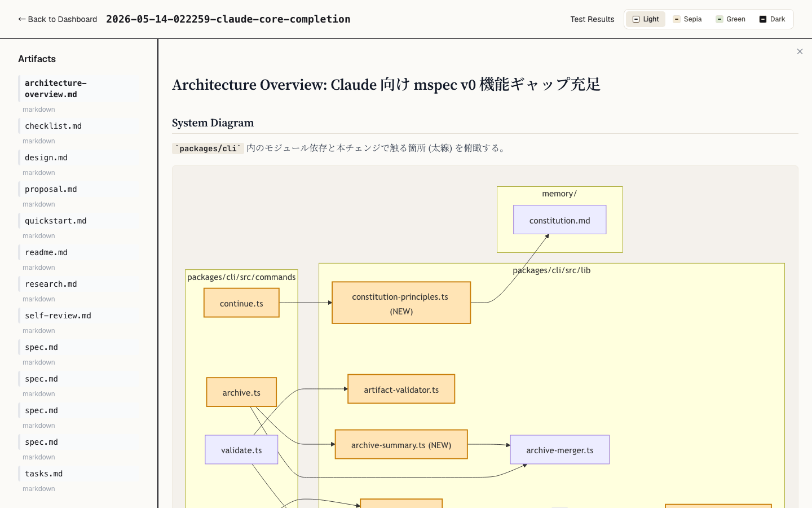812x508 pixels.
Task: Click the validate.ts diagram node
Action: click(241, 449)
